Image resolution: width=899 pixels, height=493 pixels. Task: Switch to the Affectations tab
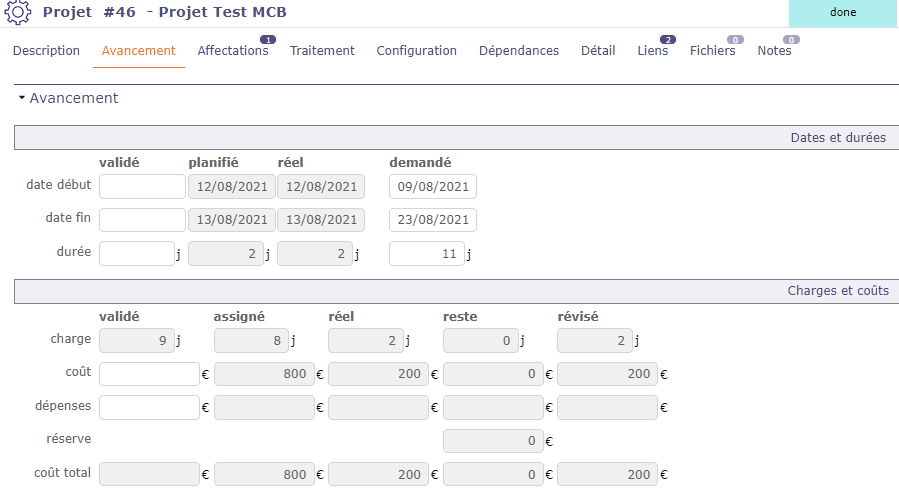click(233, 51)
